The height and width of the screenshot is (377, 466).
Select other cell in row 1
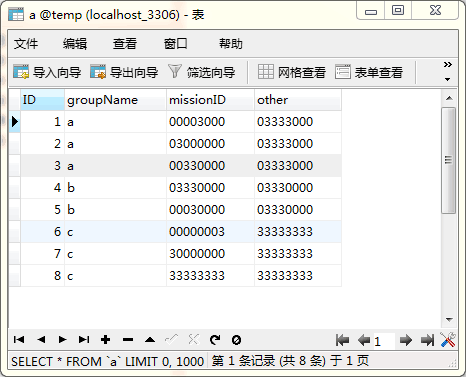tap(298, 122)
